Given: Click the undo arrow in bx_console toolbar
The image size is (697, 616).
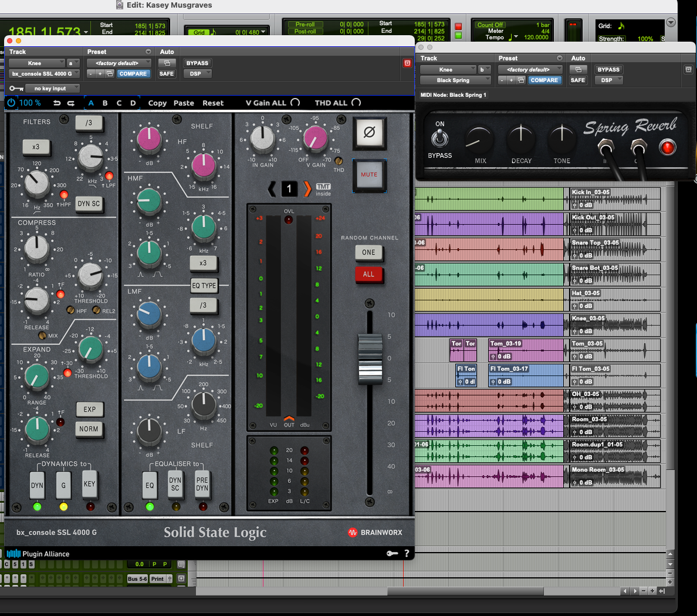Looking at the screenshot, I should (x=57, y=103).
